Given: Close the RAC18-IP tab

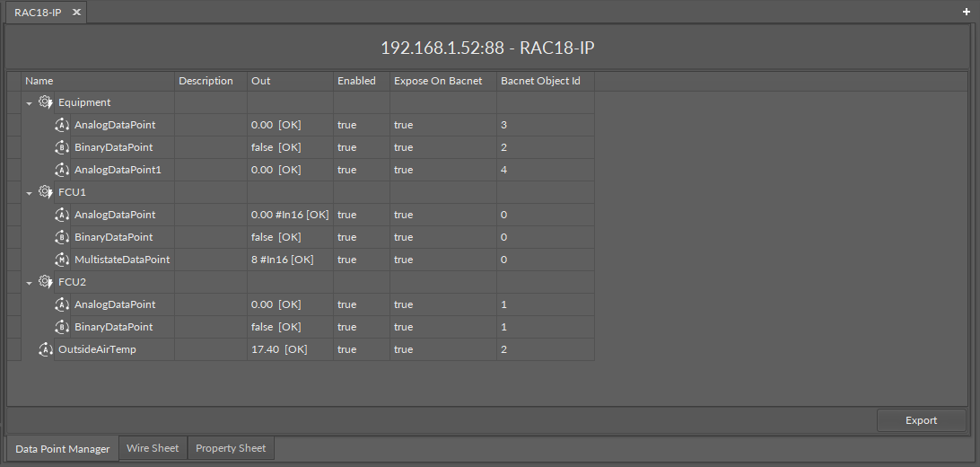Looking at the screenshot, I should 76,12.
